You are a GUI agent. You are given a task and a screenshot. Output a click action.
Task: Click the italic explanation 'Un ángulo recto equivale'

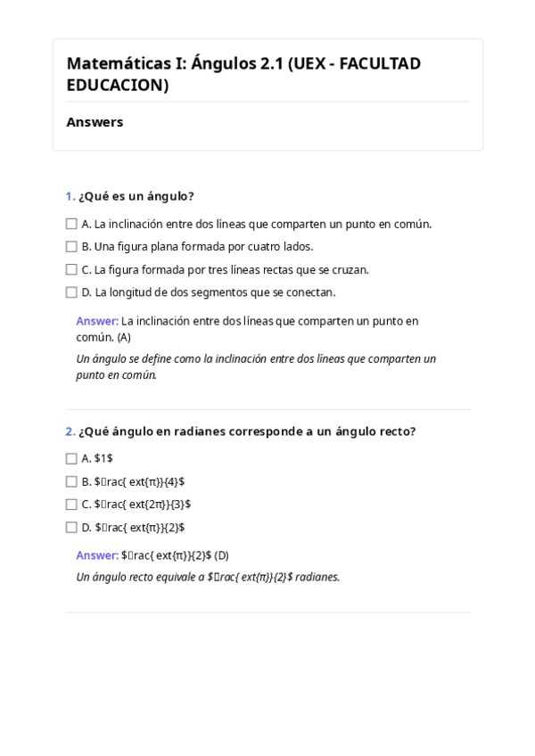click(208, 577)
